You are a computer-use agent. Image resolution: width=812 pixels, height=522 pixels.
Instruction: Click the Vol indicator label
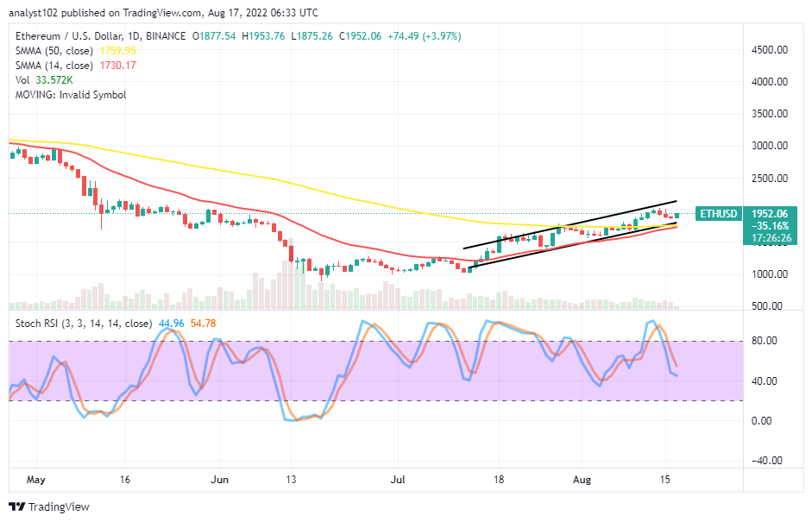click(x=22, y=80)
